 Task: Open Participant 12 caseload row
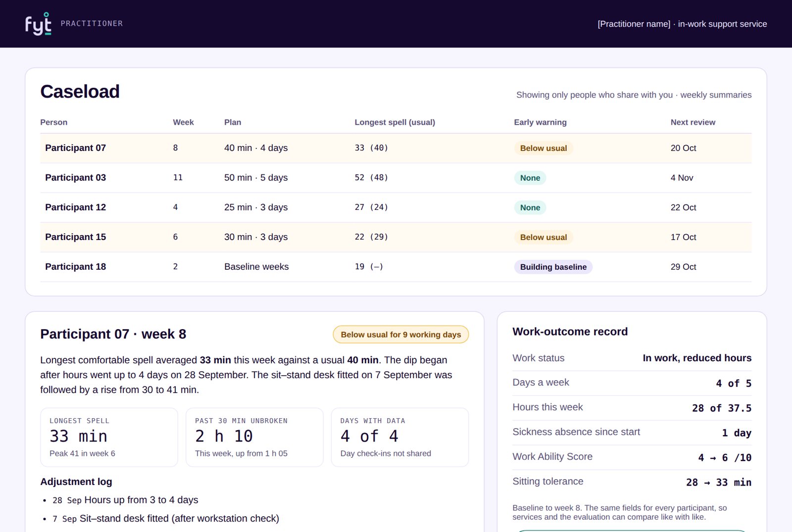tap(396, 207)
